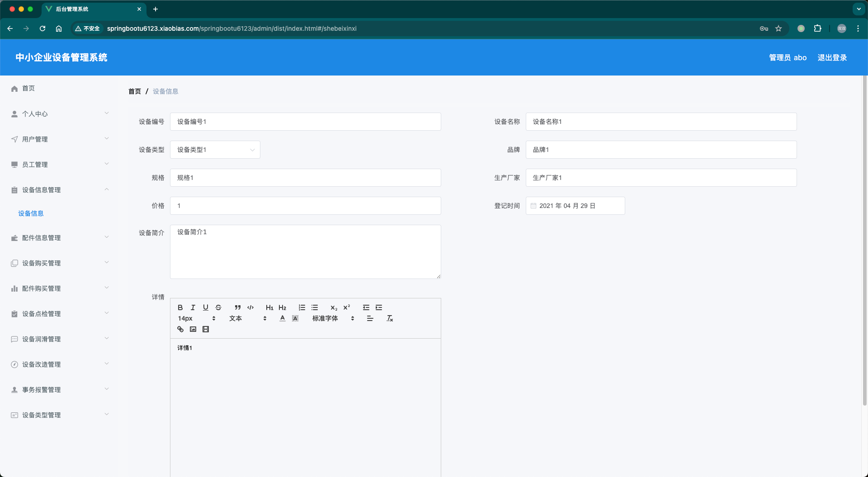This screenshot has height=477, width=868.
Task: Go back using the browser back arrow
Action: (10, 28)
